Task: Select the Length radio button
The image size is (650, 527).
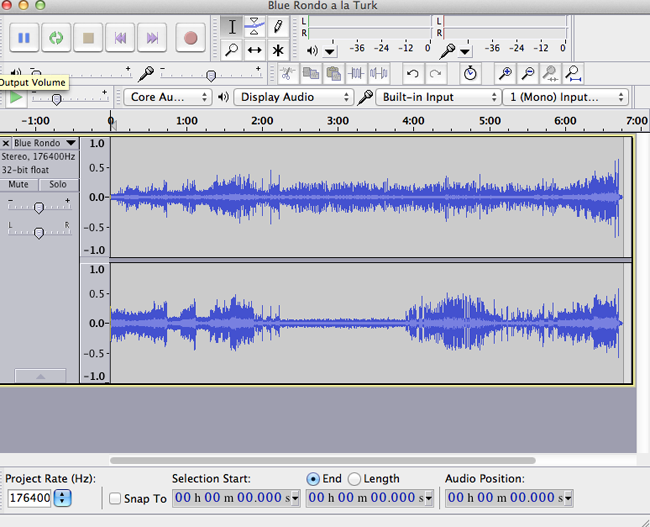Action: (354, 479)
